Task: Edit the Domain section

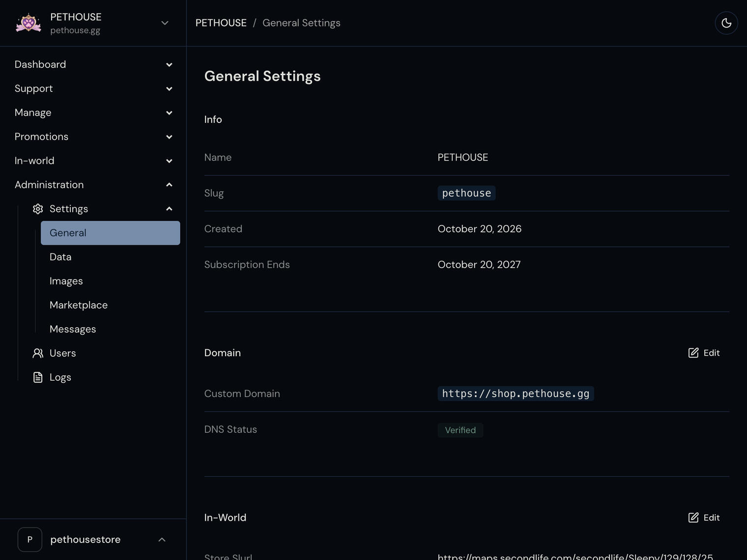Action: (704, 353)
